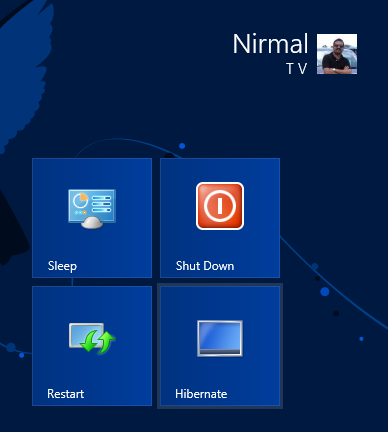Screen dimensions: 388x432
Task: Open the Nirmal user account picture
Action: pyautogui.click(x=337, y=54)
